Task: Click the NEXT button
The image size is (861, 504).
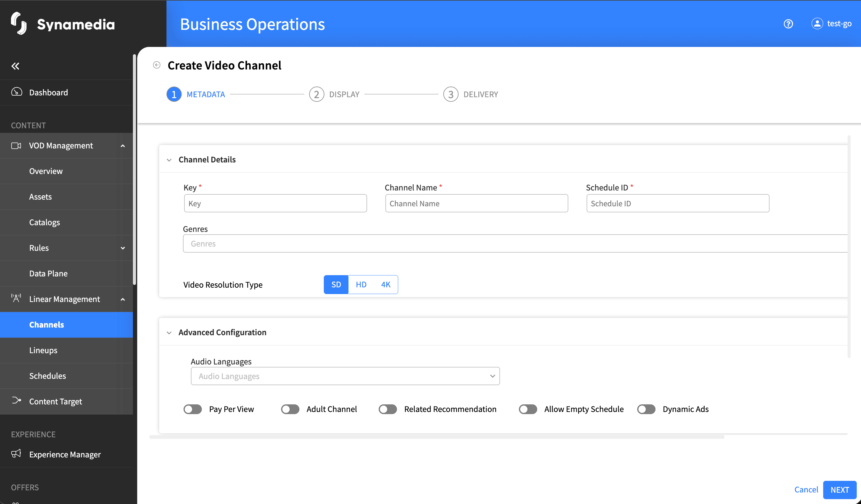Action: (839, 490)
